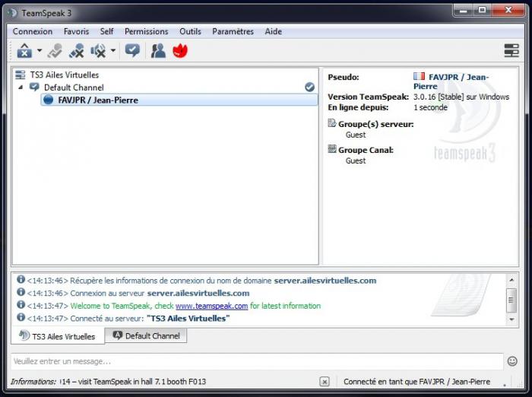Click the chat log scrollbar thumb

511,300
